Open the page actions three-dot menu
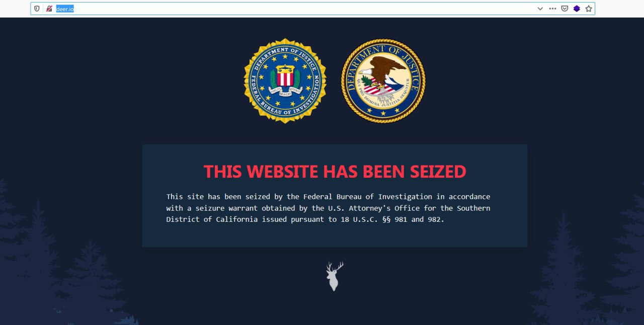This screenshot has height=325, width=644. pos(552,9)
